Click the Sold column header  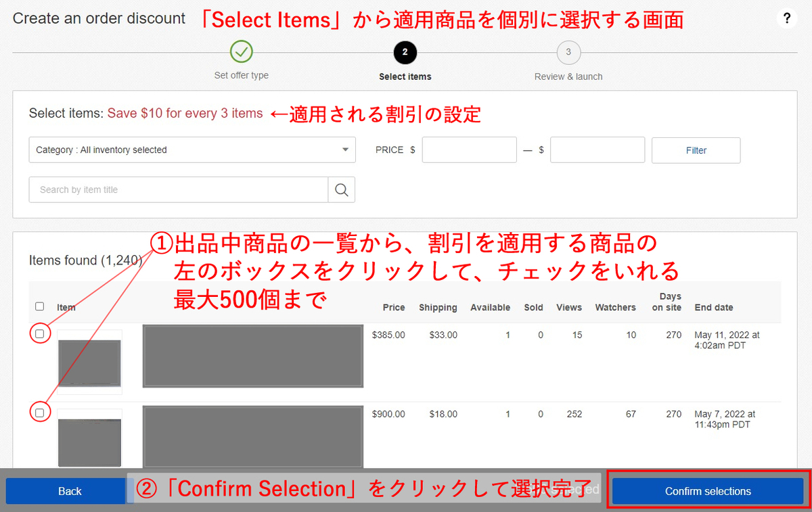tap(534, 307)
